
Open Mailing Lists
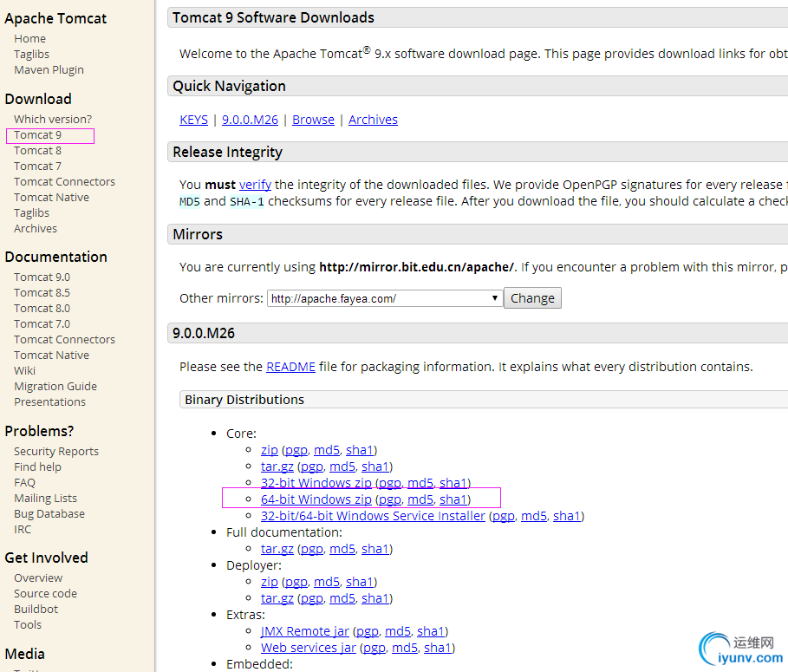45,498
